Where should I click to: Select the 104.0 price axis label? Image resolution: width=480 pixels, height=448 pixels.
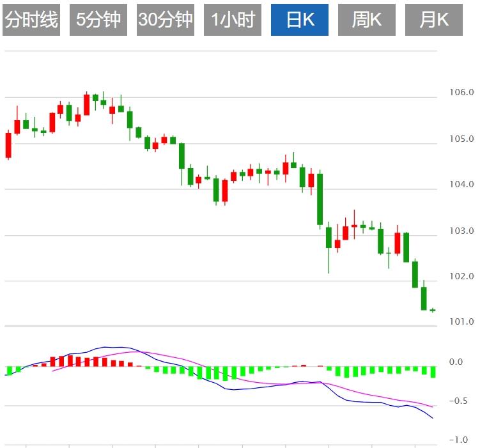461,185
